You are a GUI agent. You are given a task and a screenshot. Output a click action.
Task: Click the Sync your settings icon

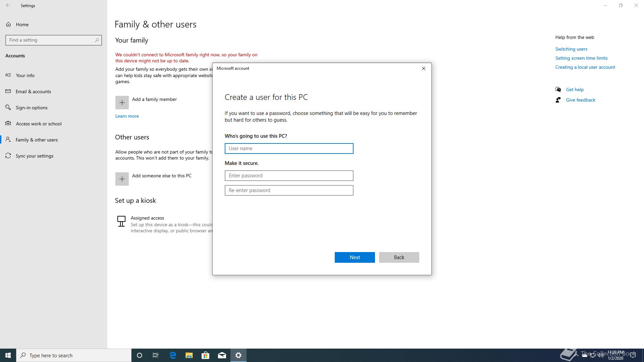[8, 156]
